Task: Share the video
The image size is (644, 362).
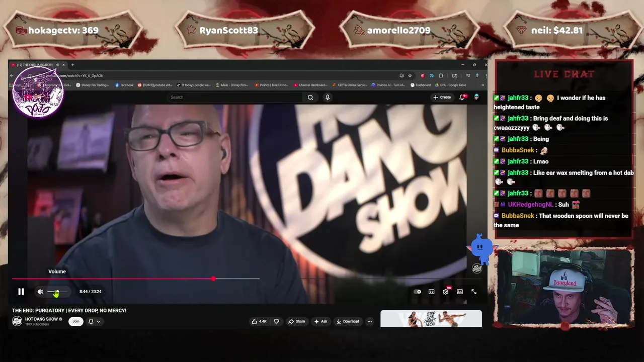Action: pos(296,321)
